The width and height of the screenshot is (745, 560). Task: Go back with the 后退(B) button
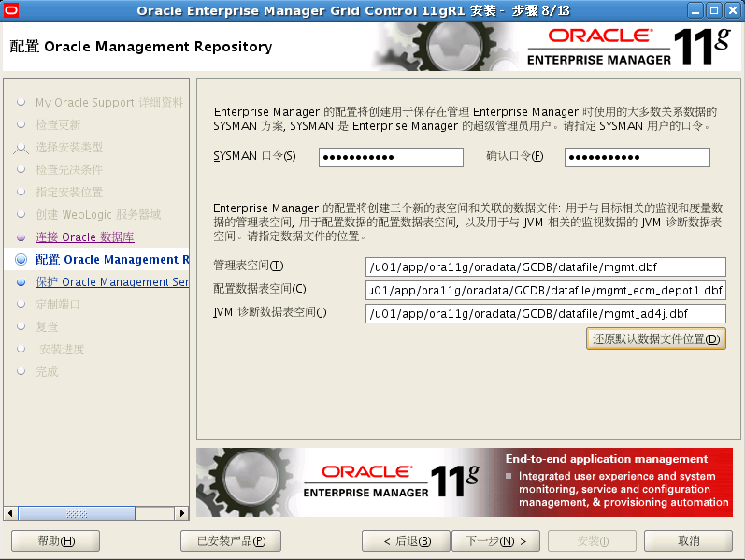point(406,541)
